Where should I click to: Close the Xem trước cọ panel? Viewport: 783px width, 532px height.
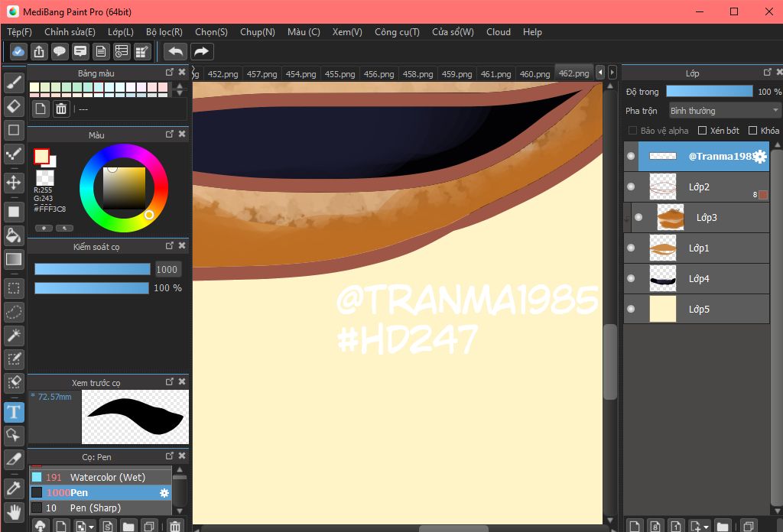coord(182,381)
